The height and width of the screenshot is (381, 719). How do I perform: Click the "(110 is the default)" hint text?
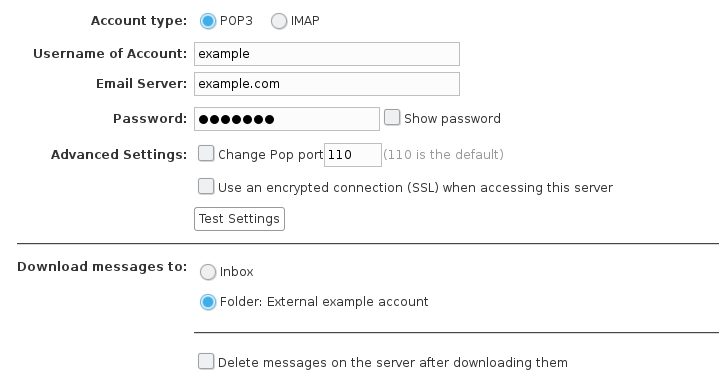point(443,155)
